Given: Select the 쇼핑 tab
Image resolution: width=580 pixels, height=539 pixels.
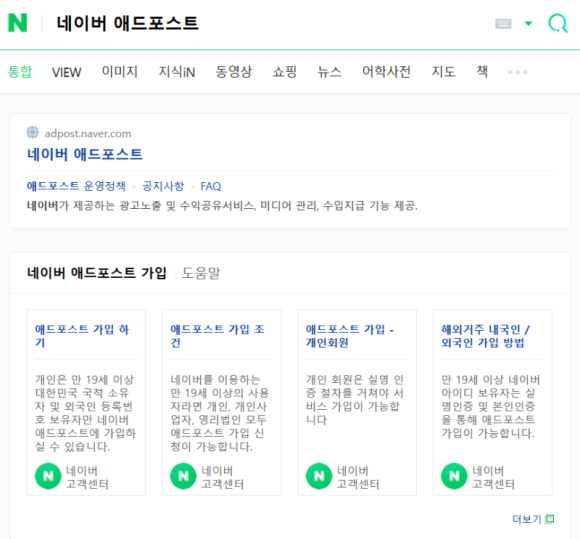Looking at the screenshot, I should pos(284,71).
